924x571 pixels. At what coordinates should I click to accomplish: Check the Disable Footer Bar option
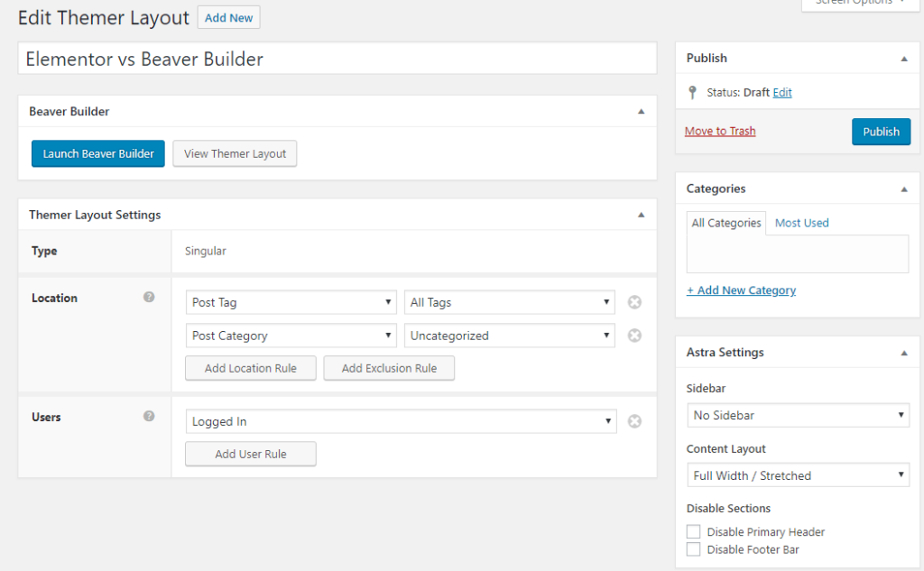click(693, 549)
